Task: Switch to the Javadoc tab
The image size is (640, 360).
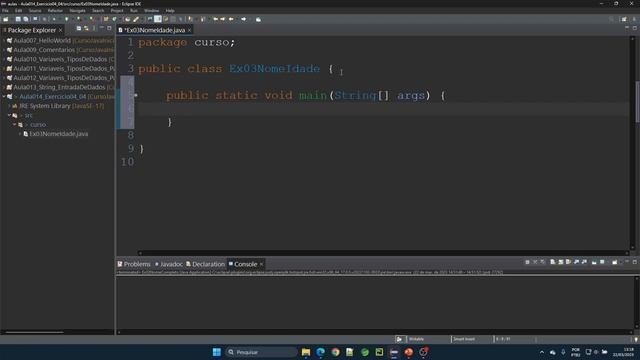Action: click(169, 264)
